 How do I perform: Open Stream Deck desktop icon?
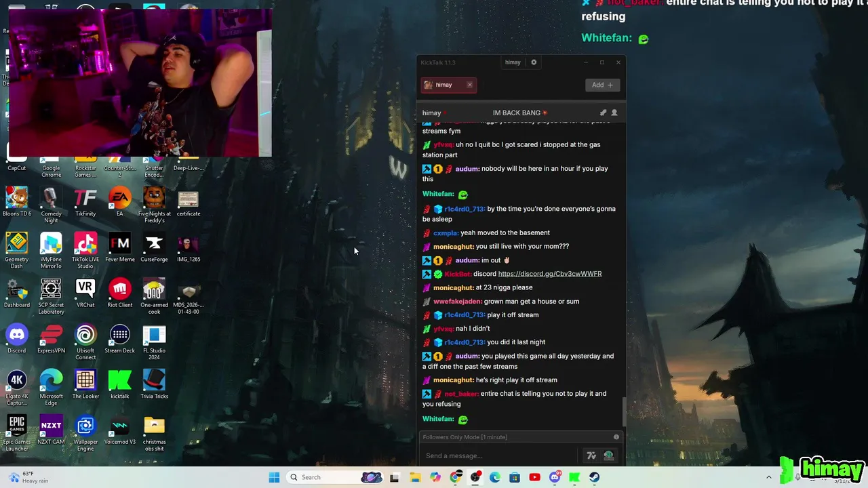[119, 339]
